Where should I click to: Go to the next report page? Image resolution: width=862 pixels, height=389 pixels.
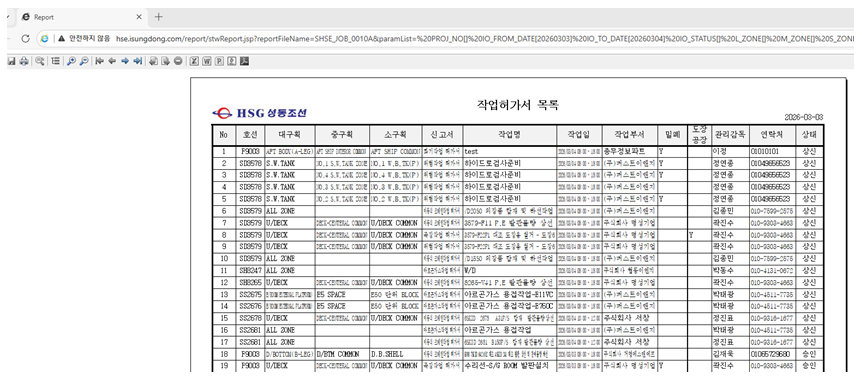tap(125, 61)
